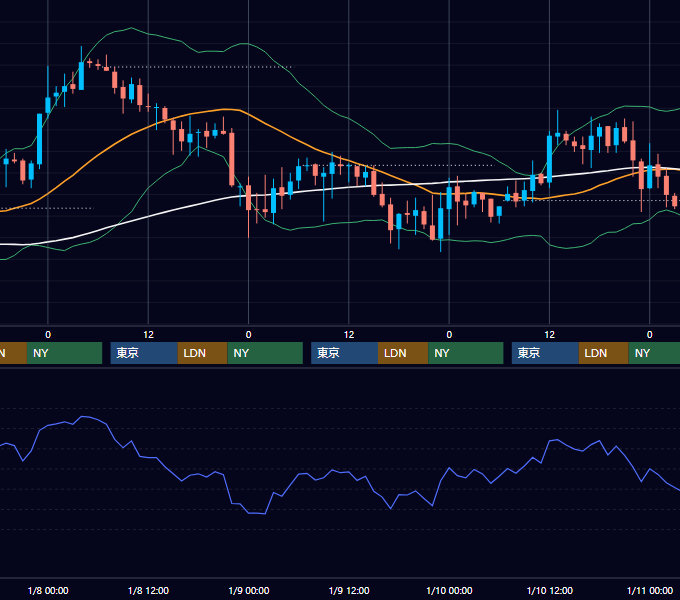Click the LDN session block on 1/10

point(604,353)
